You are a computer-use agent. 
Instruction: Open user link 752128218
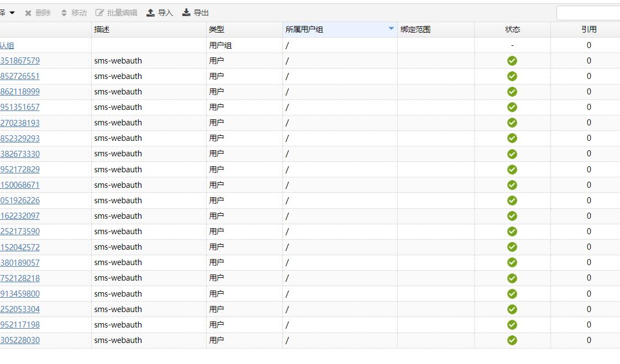[x=20, y=278]
